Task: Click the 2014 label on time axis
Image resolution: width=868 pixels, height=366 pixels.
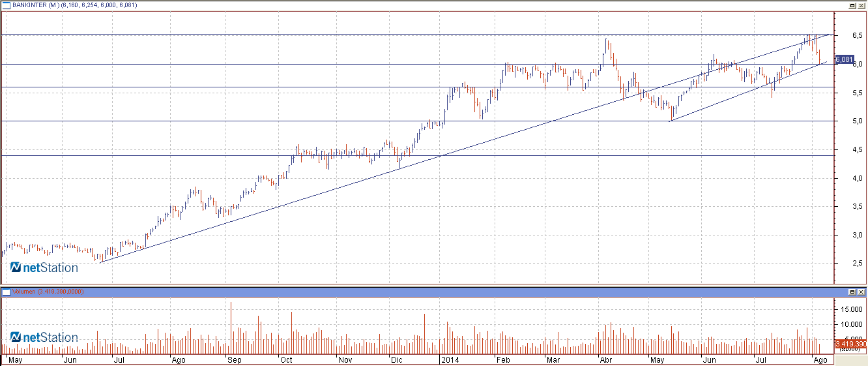Action: click(x=450, y=359)
